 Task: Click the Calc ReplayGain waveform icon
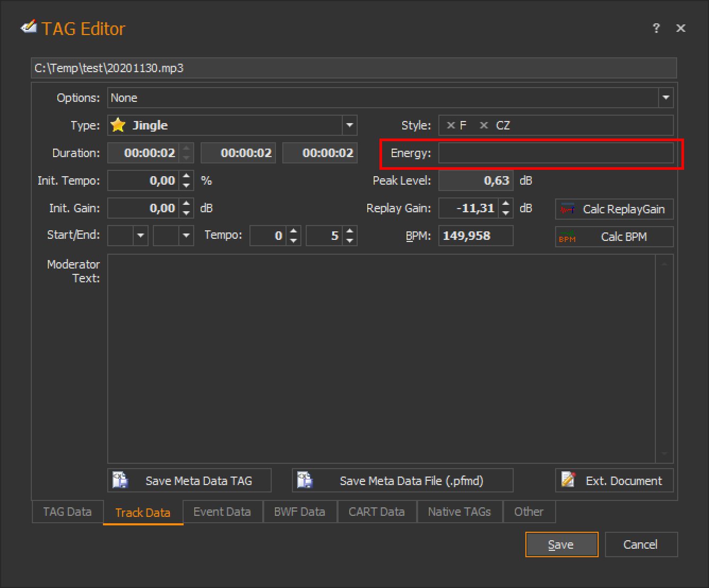click(x=567, y=209)
